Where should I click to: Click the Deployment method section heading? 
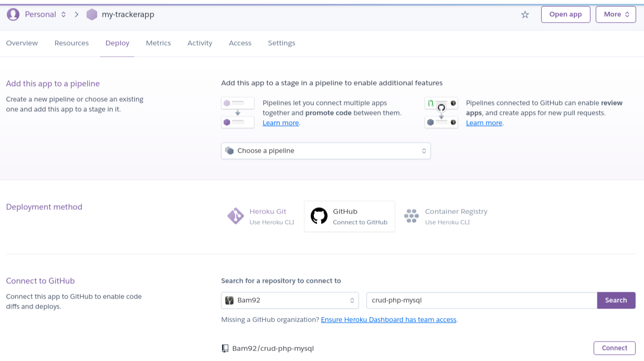pyautogui.click(x=44, y=207)
